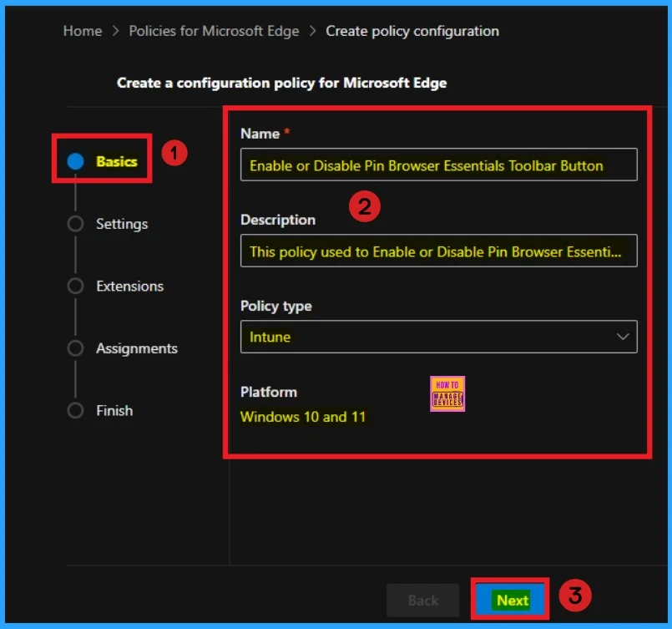Image resolution: width=672 pixels, height=629 pixels.
Task: Jump to the Finish step
Action: pos(114,410)
